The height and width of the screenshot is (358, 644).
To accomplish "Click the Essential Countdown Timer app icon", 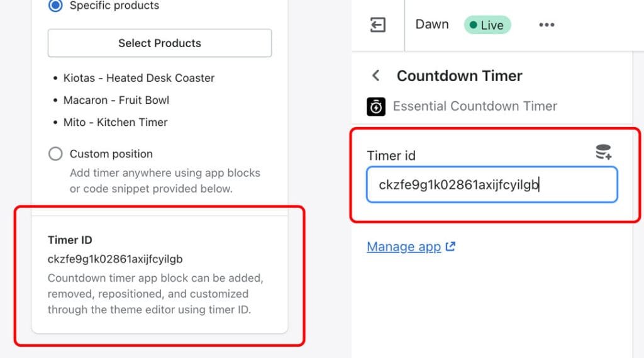I will [376, 106].
